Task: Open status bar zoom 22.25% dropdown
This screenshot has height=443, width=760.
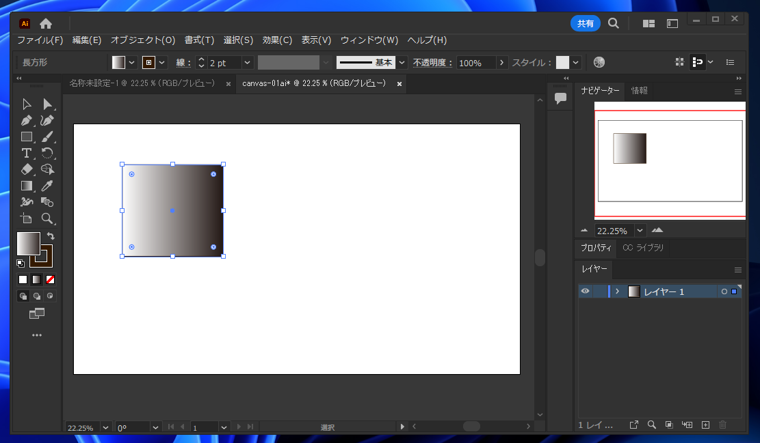Action: [105, 427]
